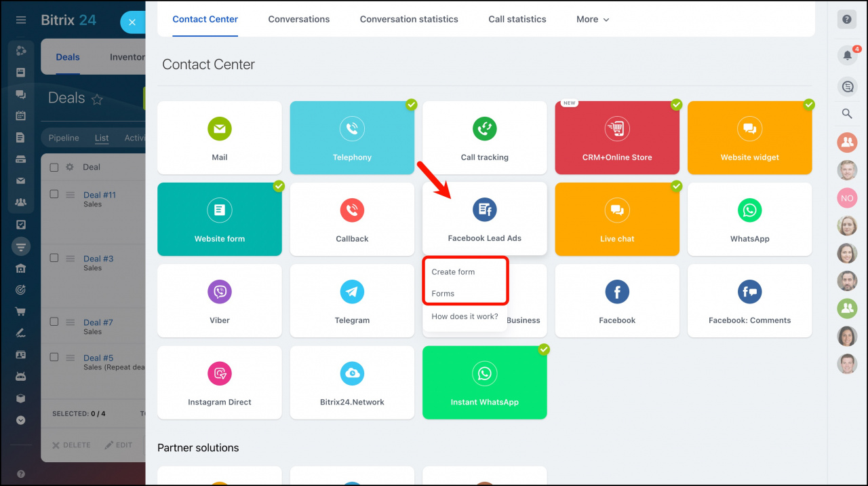Open the Telegram tile
Viewport: 868px width, 486px height.
pyautogui.click(x=352, y=301)
